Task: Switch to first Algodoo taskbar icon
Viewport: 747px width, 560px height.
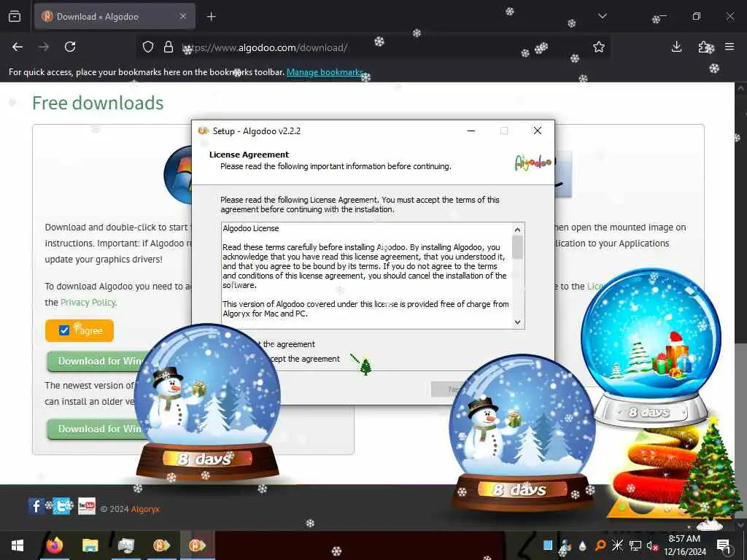Action: 162,545
